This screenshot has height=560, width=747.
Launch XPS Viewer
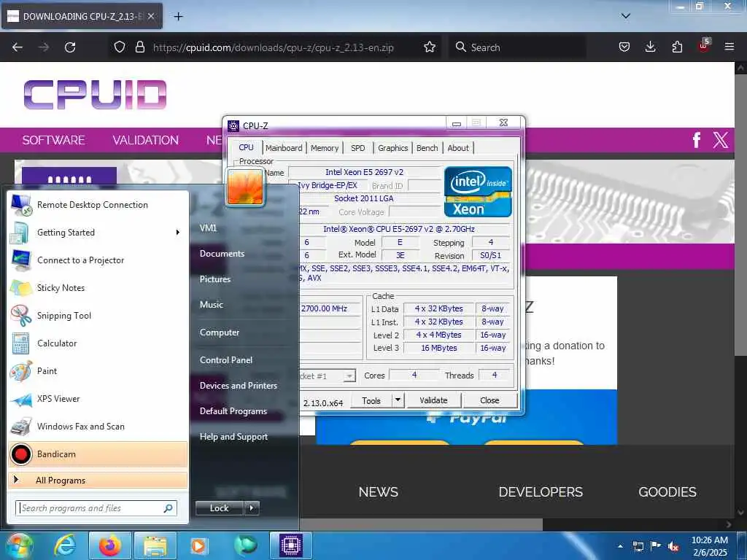coord(98,399)
